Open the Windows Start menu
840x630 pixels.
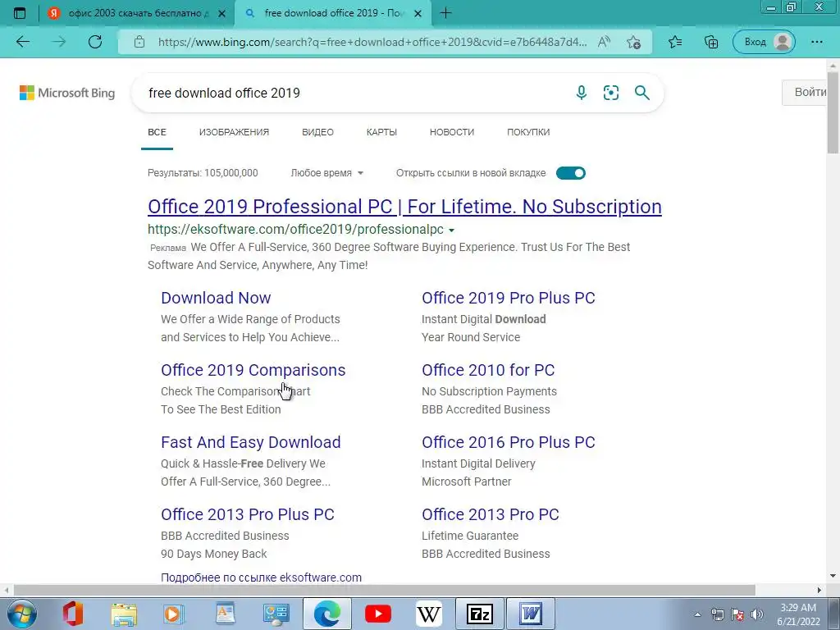click(x=21, y=614)
